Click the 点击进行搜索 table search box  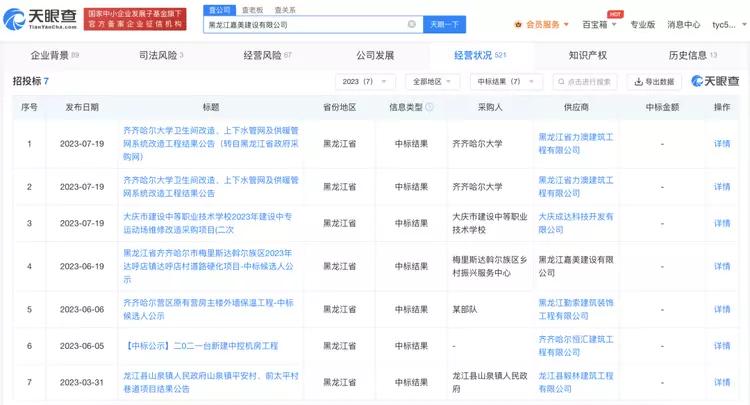tap(585, 82)
